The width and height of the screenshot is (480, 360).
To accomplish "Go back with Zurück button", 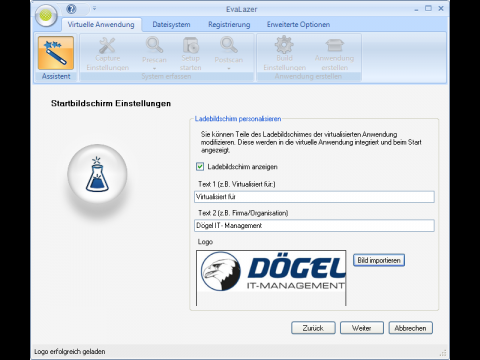I will (x=313, y=328).
